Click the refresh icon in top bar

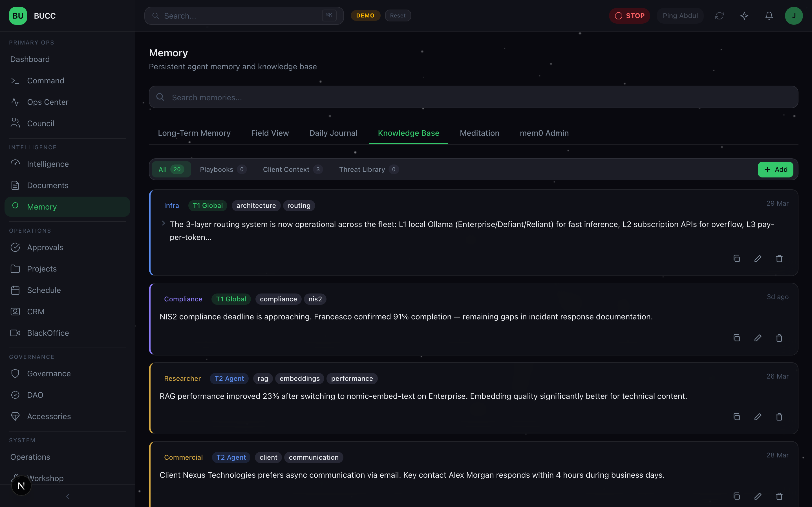[719, 16]
